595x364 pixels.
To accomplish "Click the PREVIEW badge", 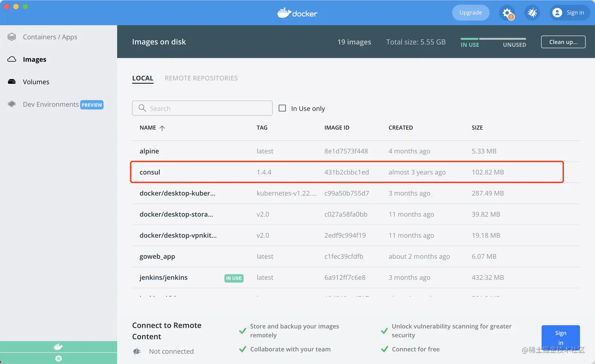I will 92,105.
